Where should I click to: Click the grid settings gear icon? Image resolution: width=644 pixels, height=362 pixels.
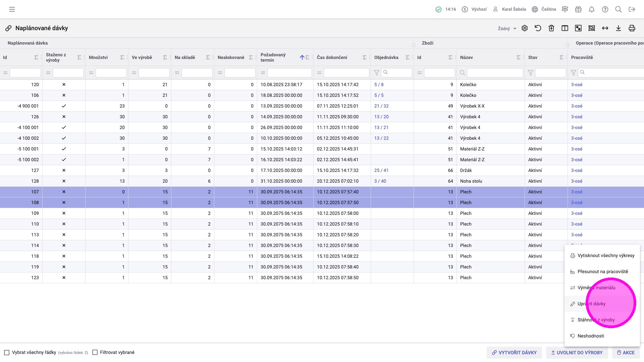[525, 28]
